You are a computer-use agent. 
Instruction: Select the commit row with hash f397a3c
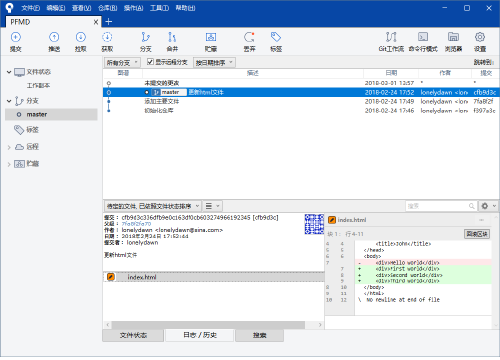pyautogui.click(x=301, y=111)
